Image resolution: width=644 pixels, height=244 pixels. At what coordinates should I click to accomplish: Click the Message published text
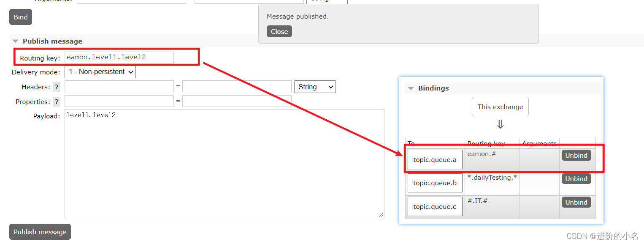click(x=298, y=16)
